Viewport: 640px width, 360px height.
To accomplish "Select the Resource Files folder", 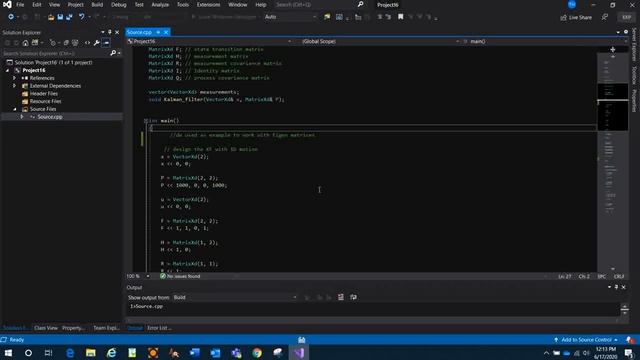I will [45, 101].
